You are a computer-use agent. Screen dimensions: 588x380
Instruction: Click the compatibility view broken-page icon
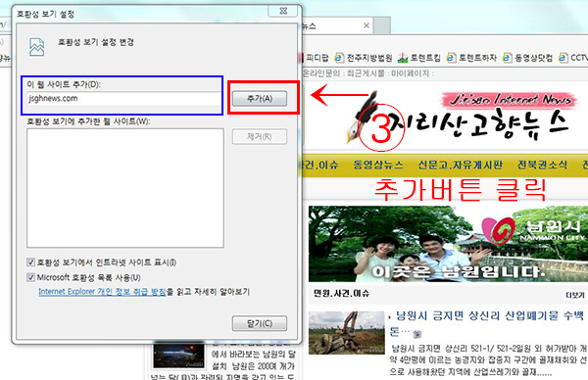coord(37,47)
